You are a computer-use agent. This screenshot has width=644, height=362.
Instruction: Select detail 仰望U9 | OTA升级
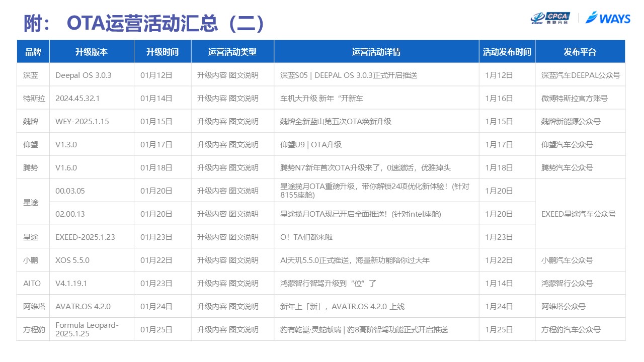tap(311, 145)
